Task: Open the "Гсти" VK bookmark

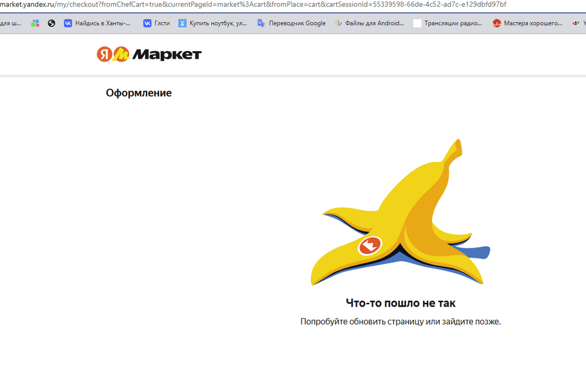Action: tap(156, 23)
